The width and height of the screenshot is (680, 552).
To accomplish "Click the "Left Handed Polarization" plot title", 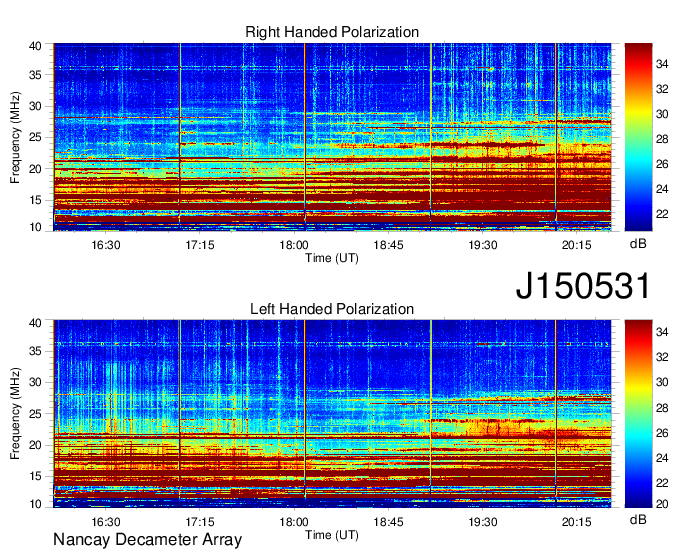I will [x=332, y=309].
